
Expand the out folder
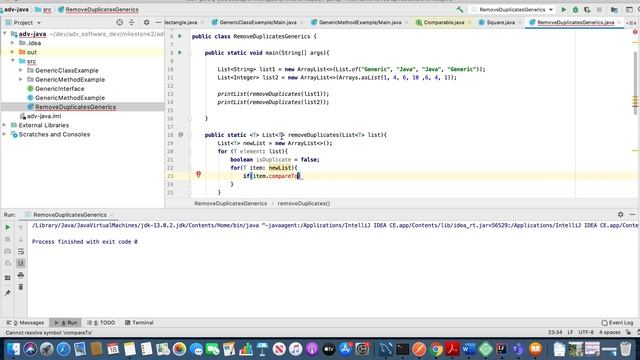13,52
